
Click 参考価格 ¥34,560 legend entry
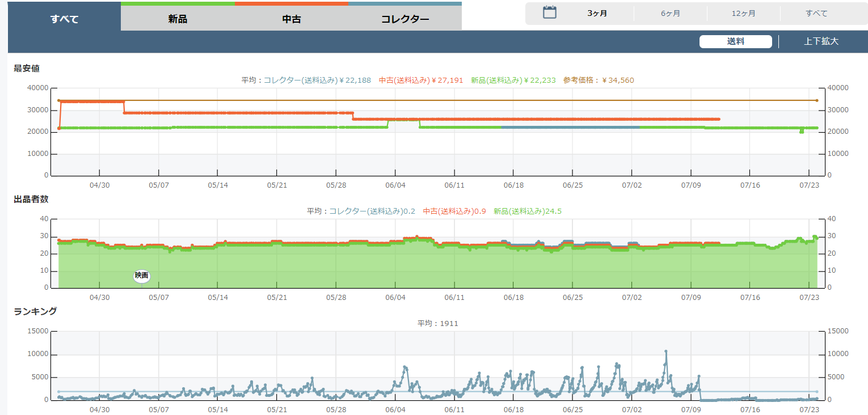(x=599, y=81)
